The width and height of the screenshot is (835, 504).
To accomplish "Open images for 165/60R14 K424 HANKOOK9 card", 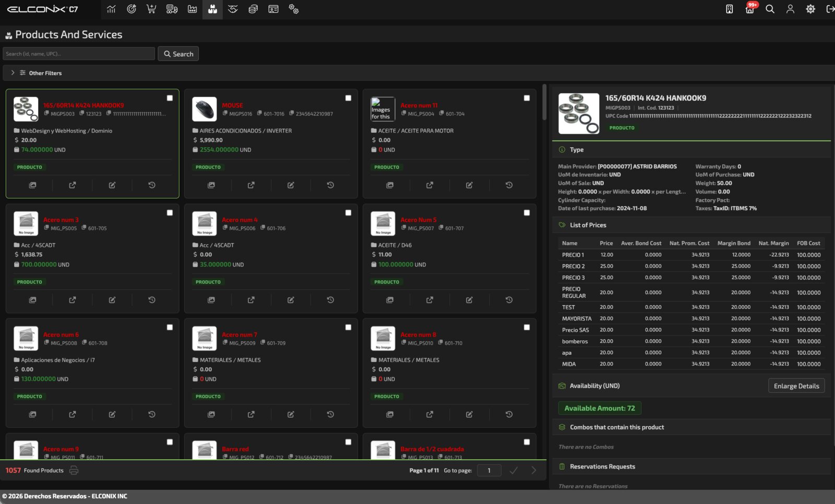I will [x=32, y=185].
